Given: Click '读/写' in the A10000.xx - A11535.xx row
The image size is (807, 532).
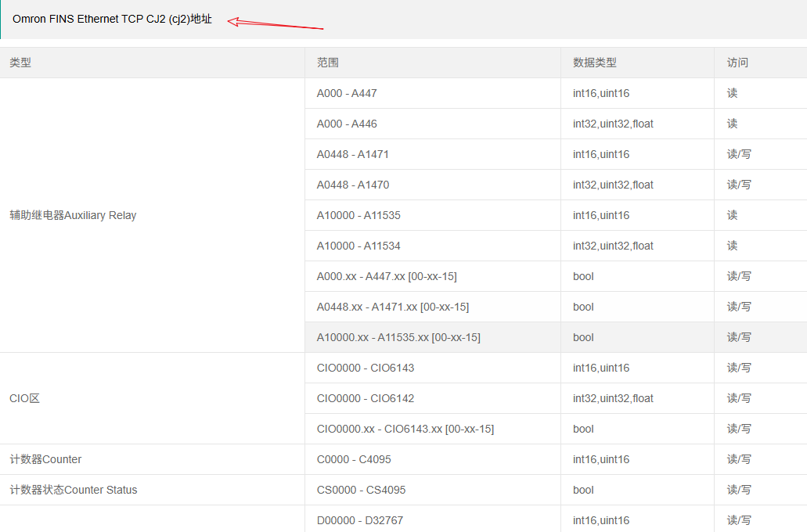Looking at the screenshot, I should [739, 337].
